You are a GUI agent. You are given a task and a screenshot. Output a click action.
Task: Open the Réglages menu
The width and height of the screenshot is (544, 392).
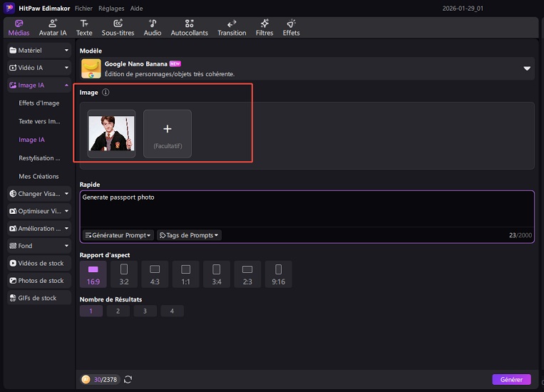tap(111, 9)
